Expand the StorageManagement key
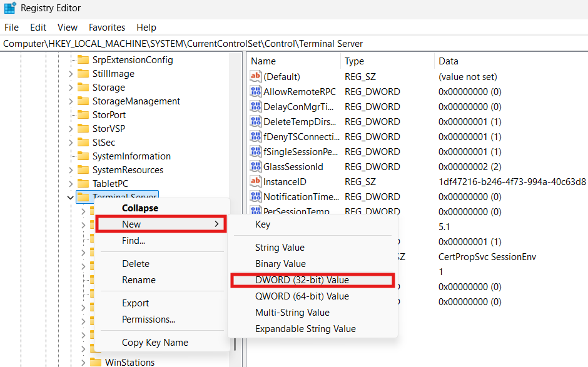This screenshot has height=367, width=588. [x=71, y=101]
